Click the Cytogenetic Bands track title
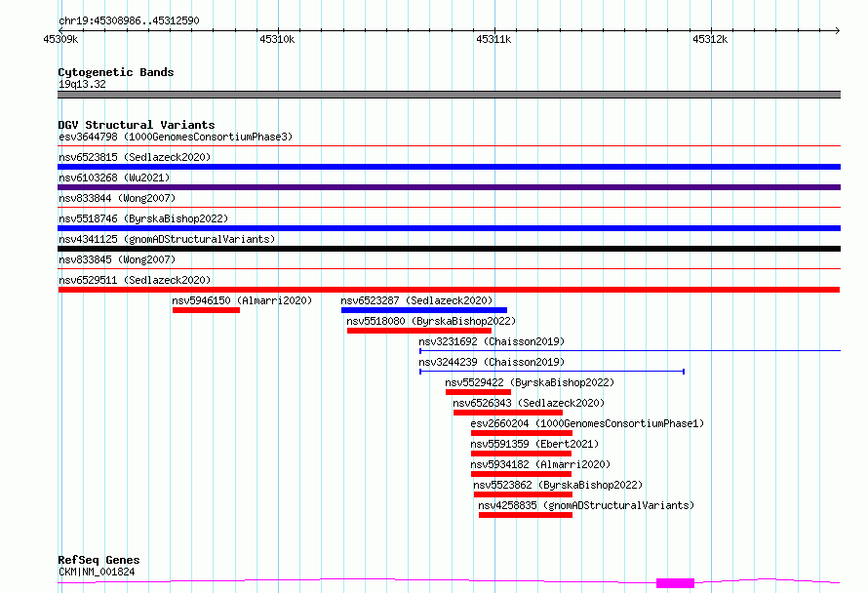Screen dimensions: 868x593 pos(116,72)
